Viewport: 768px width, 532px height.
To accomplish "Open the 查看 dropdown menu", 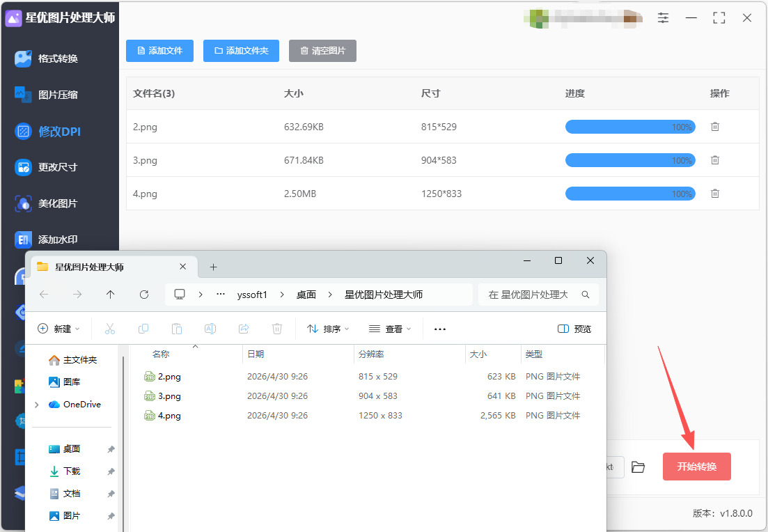I will click(x=390, y=329).
